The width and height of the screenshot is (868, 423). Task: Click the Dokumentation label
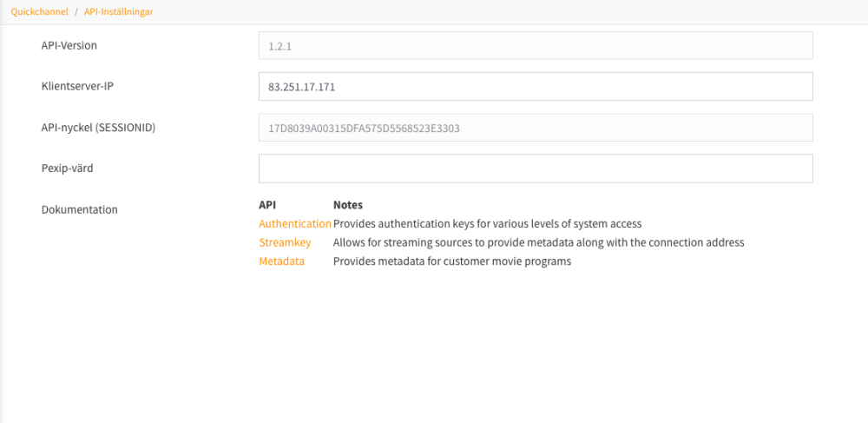(80, 209)
